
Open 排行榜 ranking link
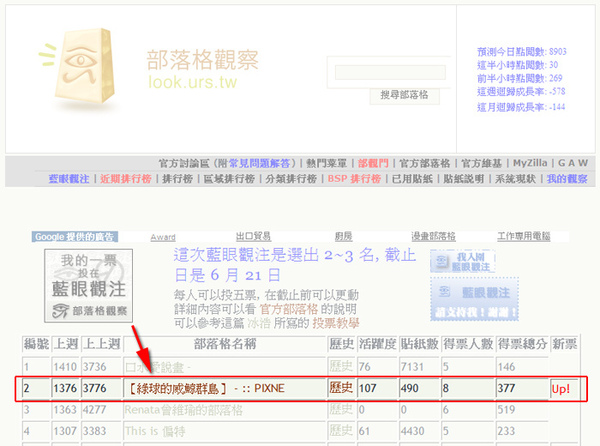(177, 179)
